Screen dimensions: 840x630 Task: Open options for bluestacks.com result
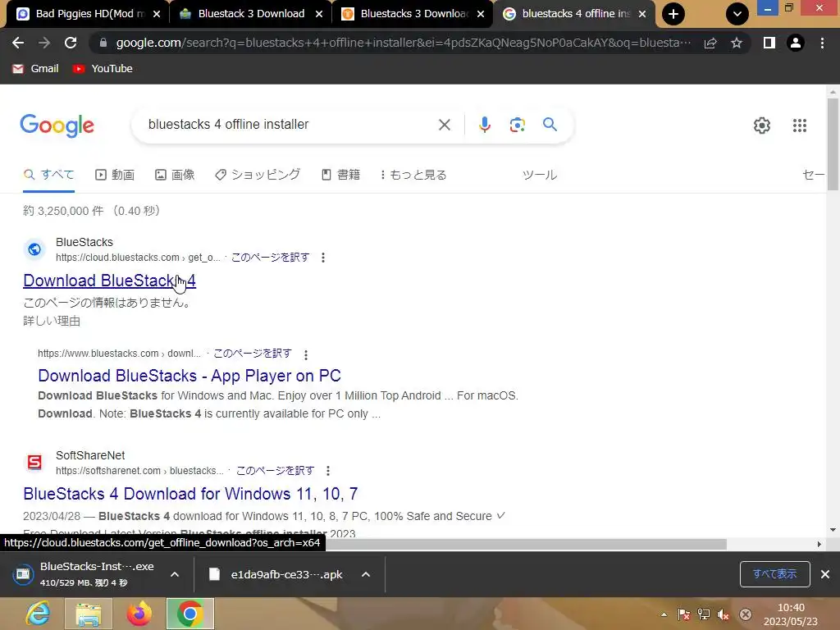(306, 354)
